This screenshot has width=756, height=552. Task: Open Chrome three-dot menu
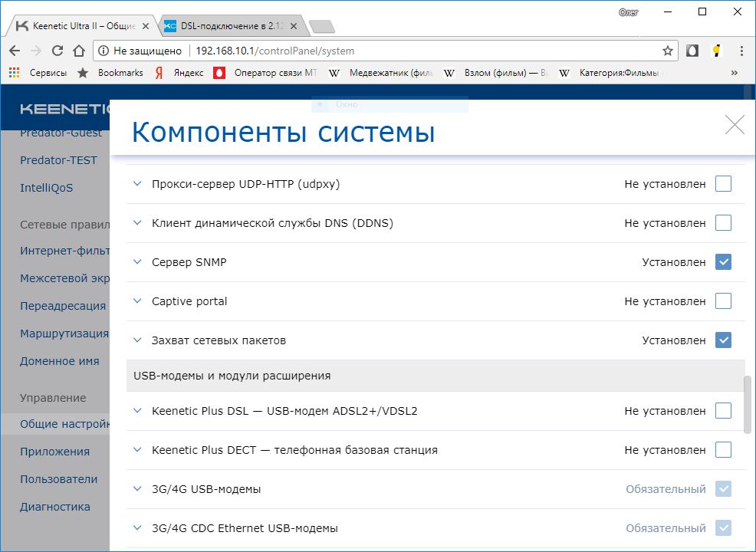tap(741, 51)
